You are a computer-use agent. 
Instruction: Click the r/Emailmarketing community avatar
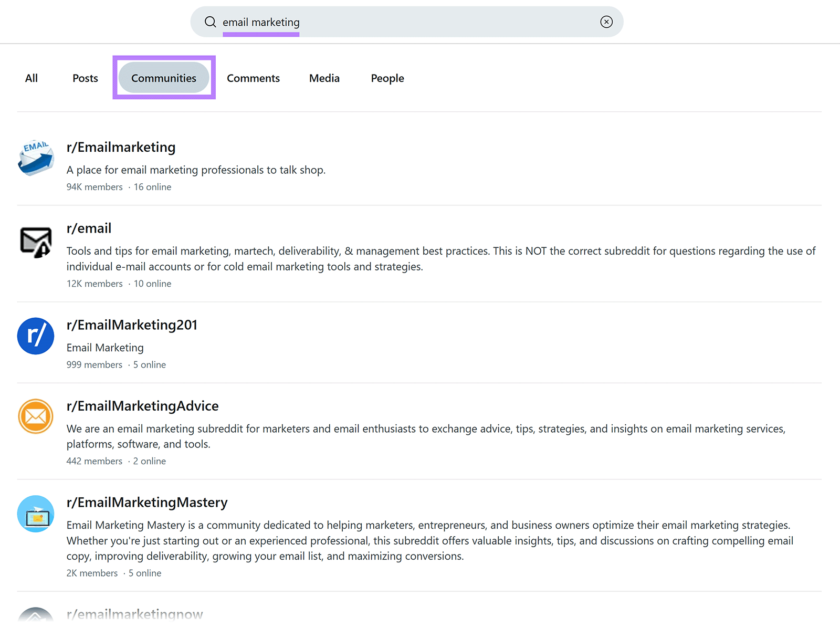tap(35, 158)
